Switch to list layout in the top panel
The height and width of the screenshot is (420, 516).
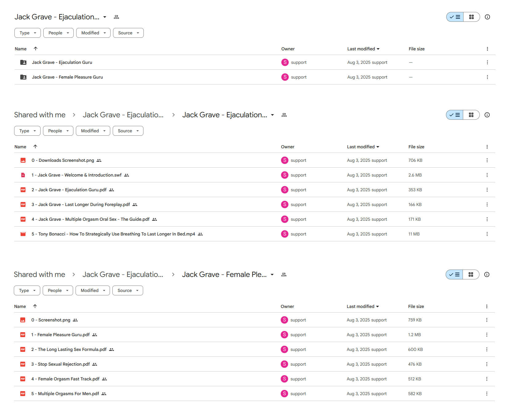(x=455, y=17)
